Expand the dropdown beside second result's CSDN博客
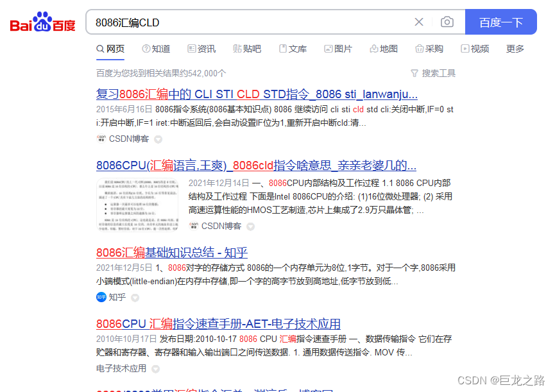This screenshot has width=555, height=392. (x=251, y=226)
